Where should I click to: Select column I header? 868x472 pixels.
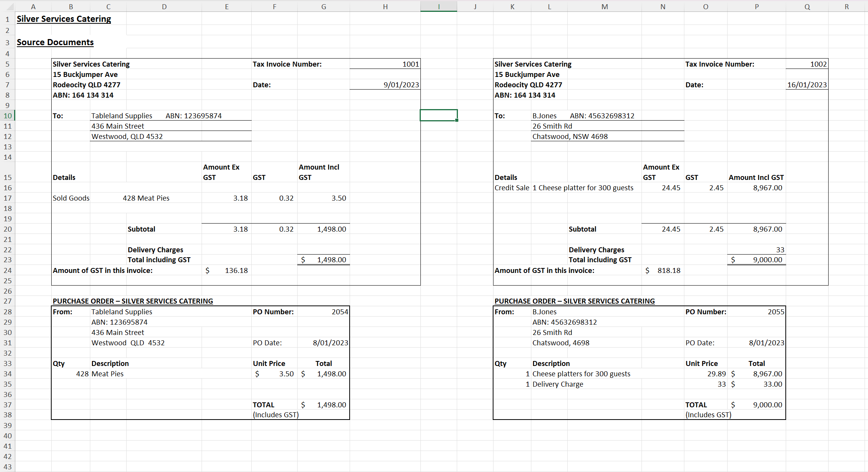(x=438, y=7)
